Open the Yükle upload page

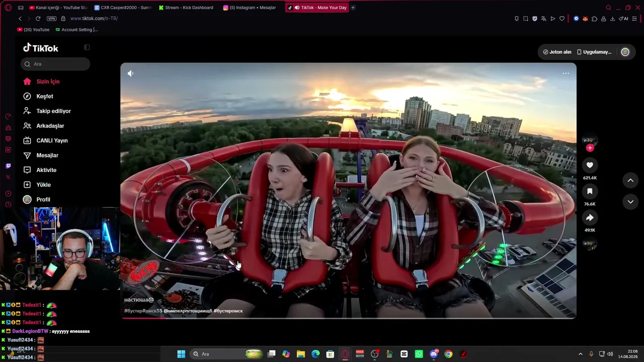pyautogui.click(x=43, y=185)
